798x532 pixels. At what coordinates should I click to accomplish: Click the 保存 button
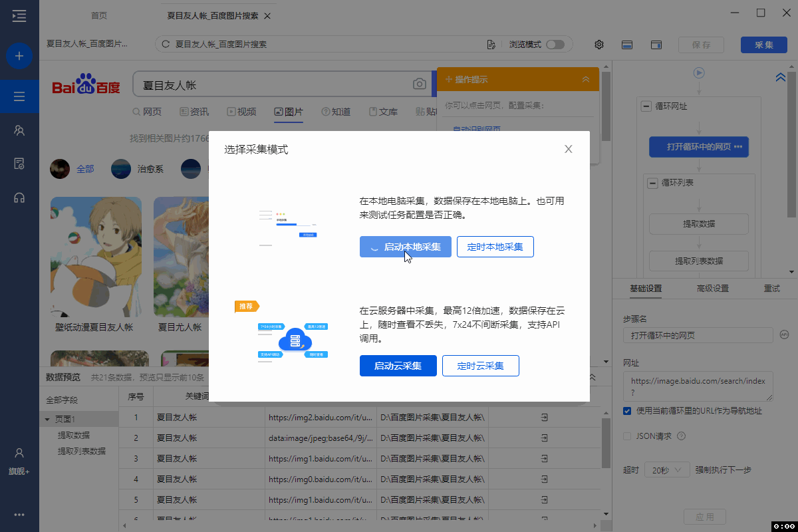[702, 45]
